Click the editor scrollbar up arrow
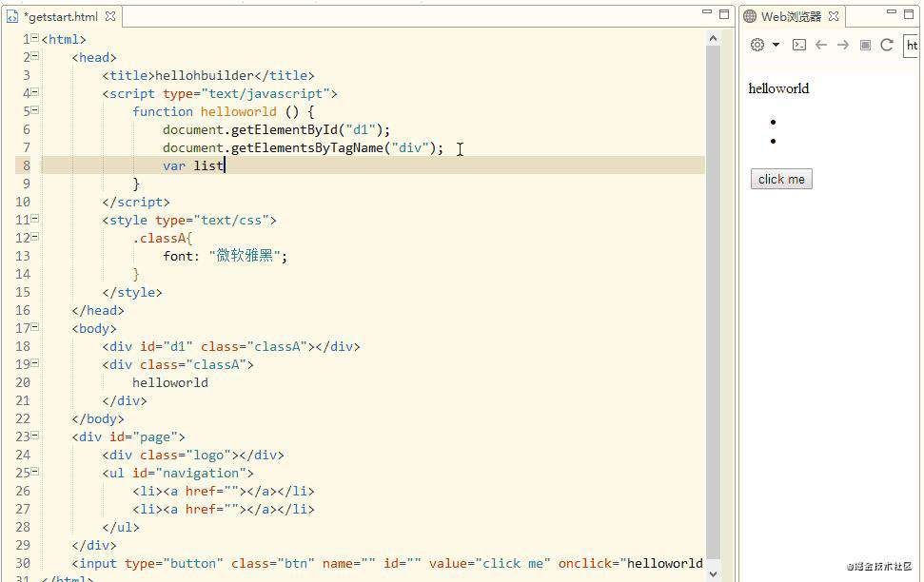This screenshot has height=582, width=924. (713, 39)
